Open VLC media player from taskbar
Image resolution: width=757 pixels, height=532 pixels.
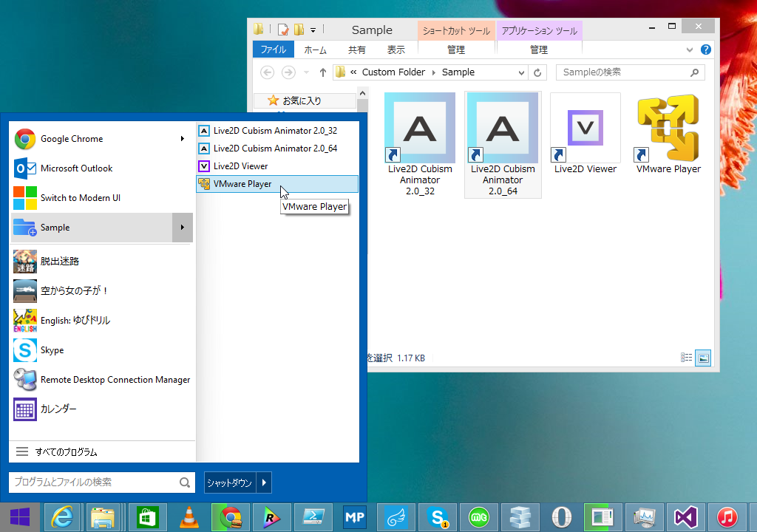coord(189,517)
